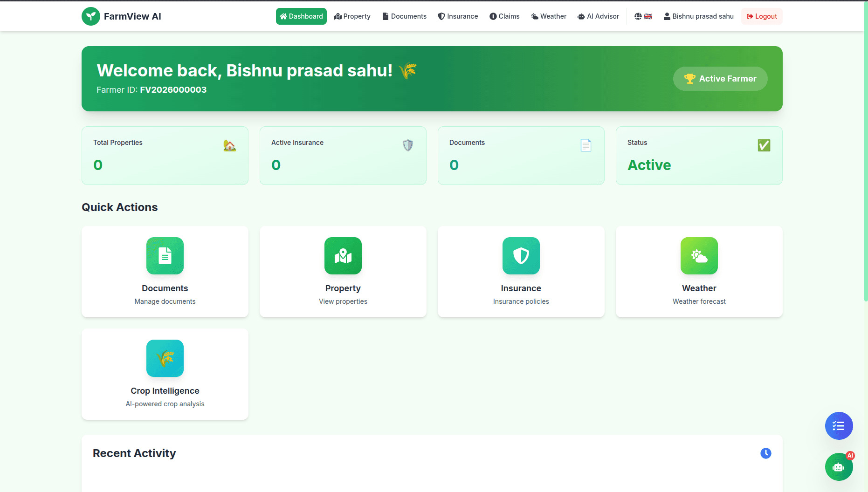Click the Logout button
Viewport: 868px width, 492px height.
[x=762, y=16]
